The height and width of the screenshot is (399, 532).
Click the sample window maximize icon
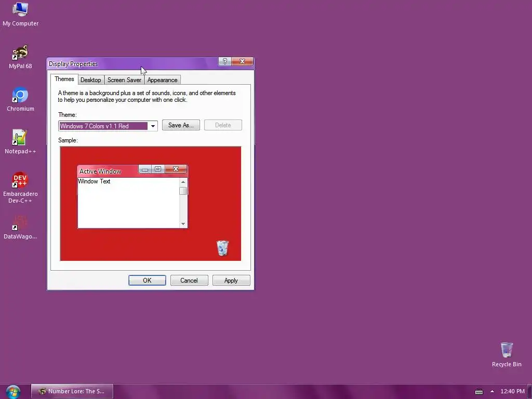point(158,169)
